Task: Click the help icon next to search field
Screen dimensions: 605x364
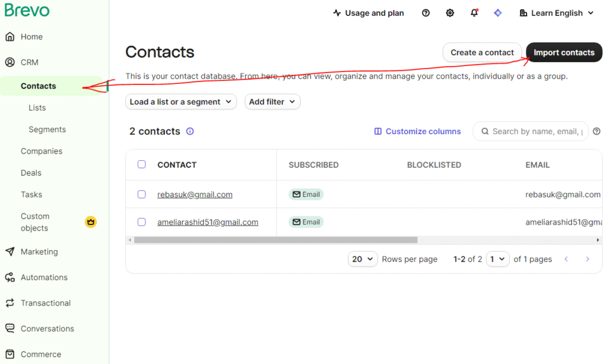Action: (x=596, y=132)
